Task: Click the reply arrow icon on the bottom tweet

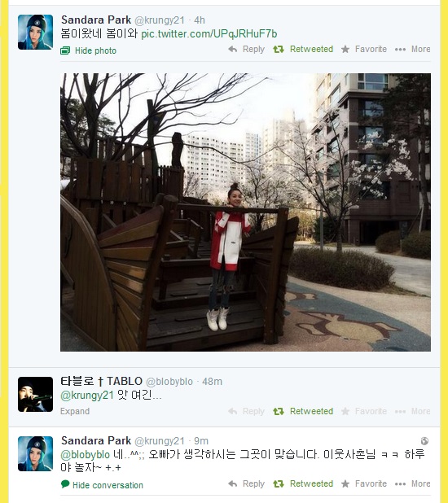Action: 233,483
